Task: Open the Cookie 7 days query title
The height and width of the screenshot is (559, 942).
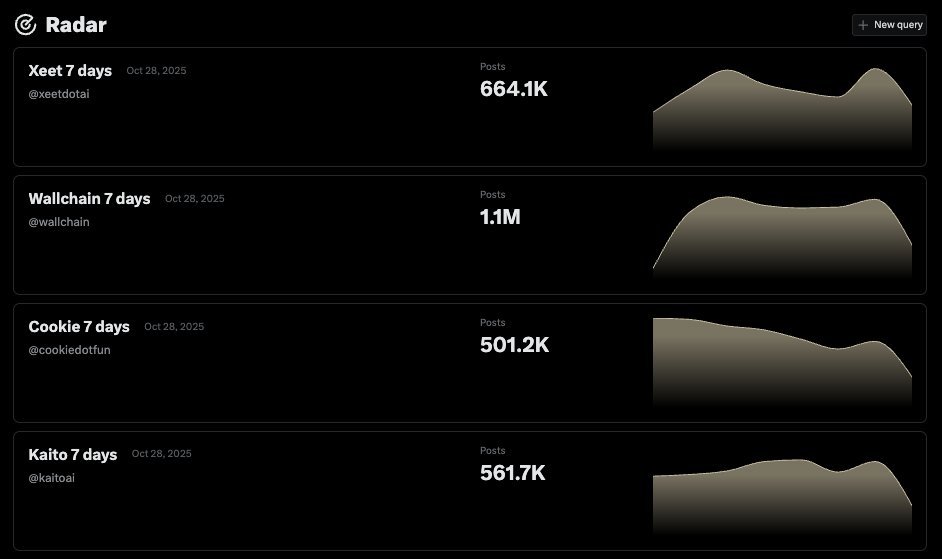Action: [x=79, y=327]
